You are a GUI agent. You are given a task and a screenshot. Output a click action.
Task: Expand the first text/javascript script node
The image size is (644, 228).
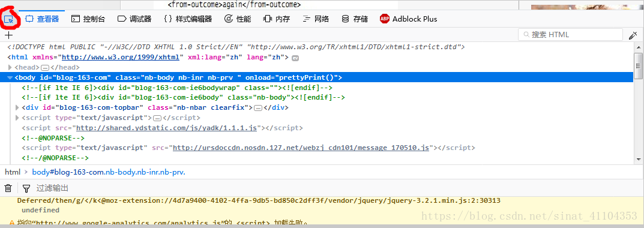[x=17, y=118]
